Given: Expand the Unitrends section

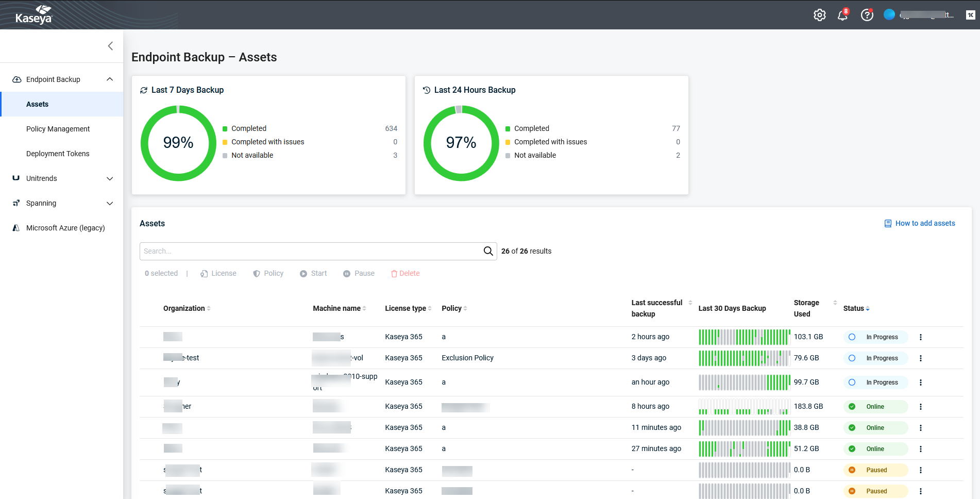Looking at the screenshot, I should 110,178.
